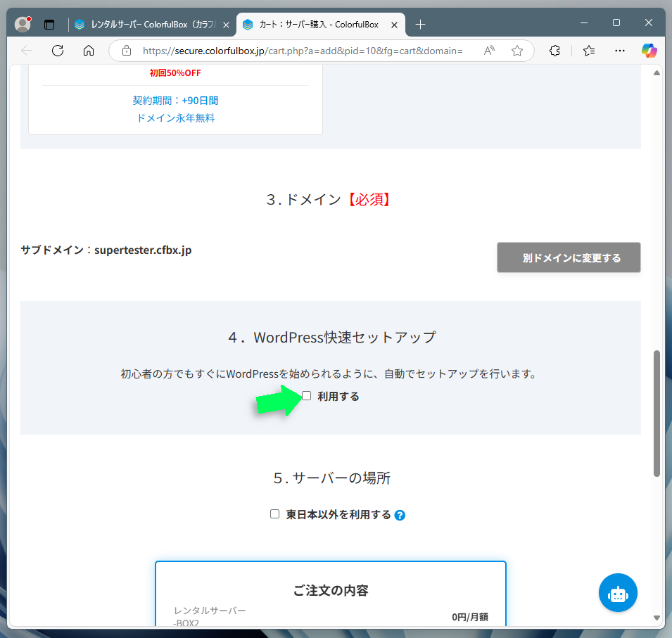This screenshot has height=638, width=672.
Task: Close the browser window
Action: [649, 23]
